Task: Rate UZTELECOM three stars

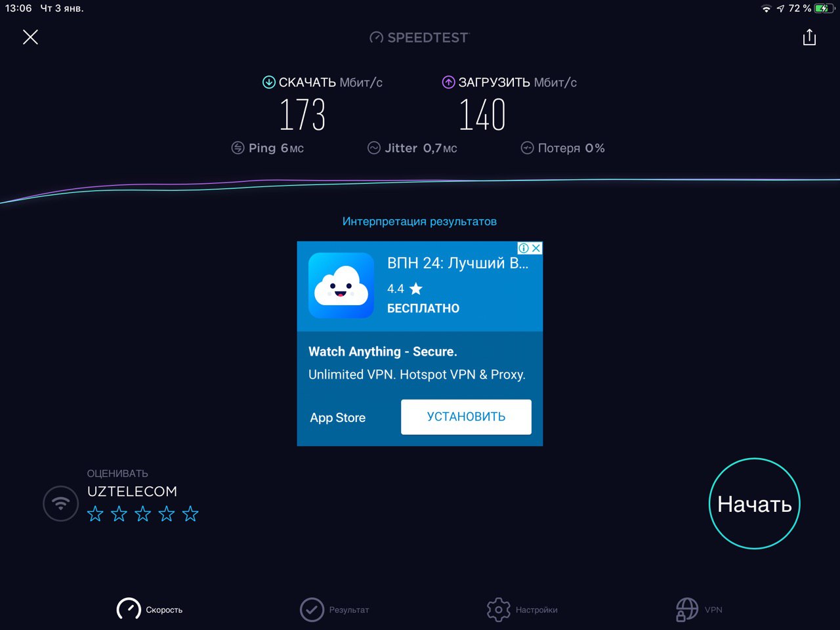Action: [x=142, y=514]
